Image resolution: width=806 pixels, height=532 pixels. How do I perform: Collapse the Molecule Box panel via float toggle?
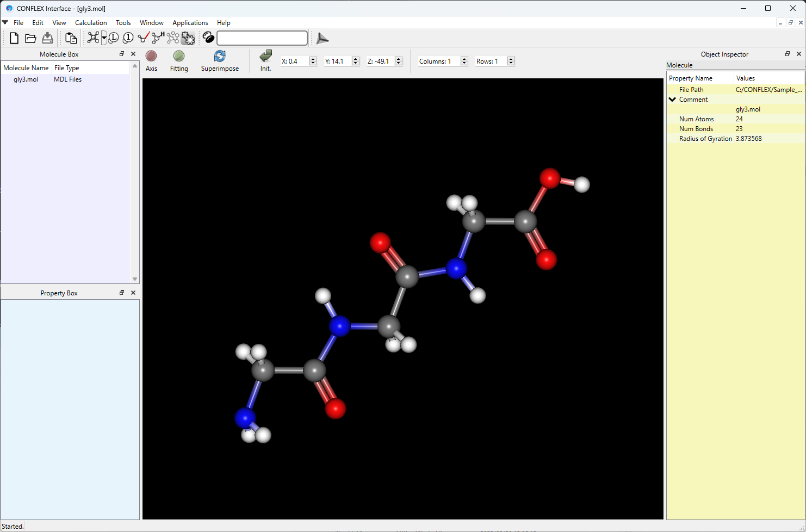point(121,54)
